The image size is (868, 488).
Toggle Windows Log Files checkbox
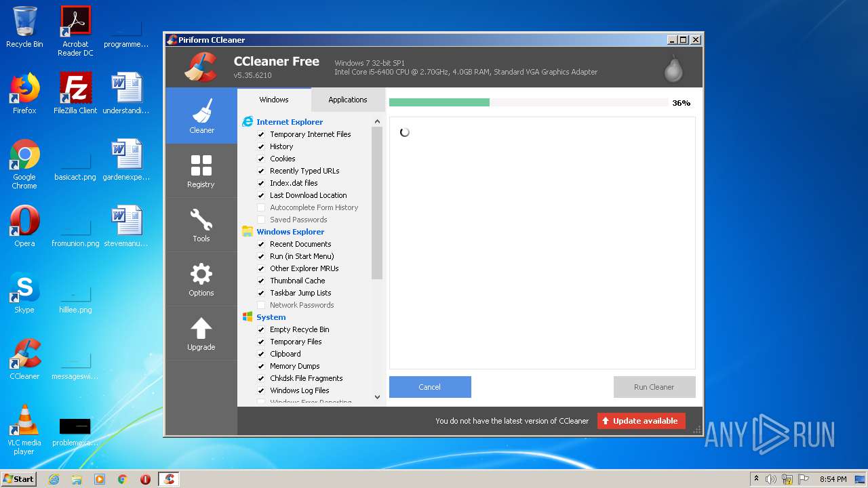point(261,390)
